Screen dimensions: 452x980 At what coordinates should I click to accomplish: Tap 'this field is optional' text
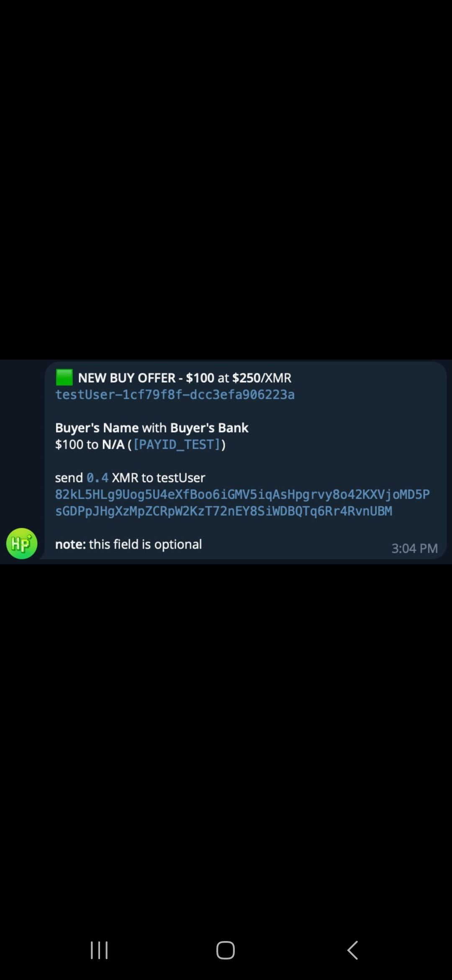coord(145,544)
